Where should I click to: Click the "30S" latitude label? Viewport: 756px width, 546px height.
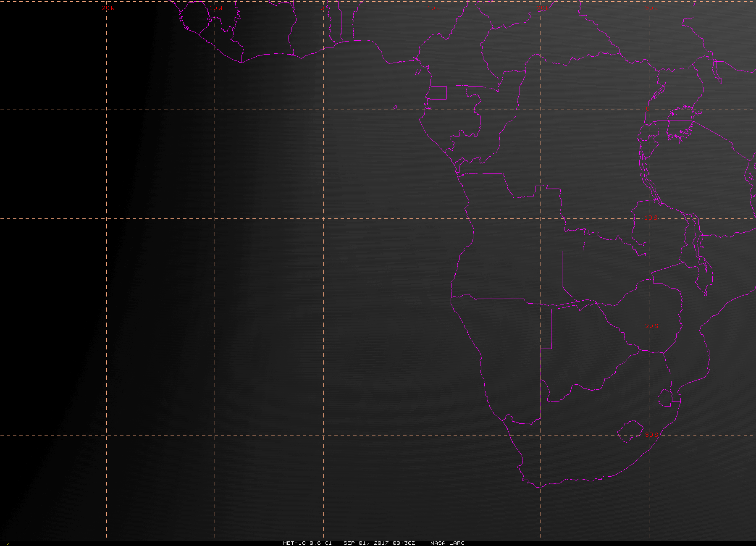[x=651, y=434]
